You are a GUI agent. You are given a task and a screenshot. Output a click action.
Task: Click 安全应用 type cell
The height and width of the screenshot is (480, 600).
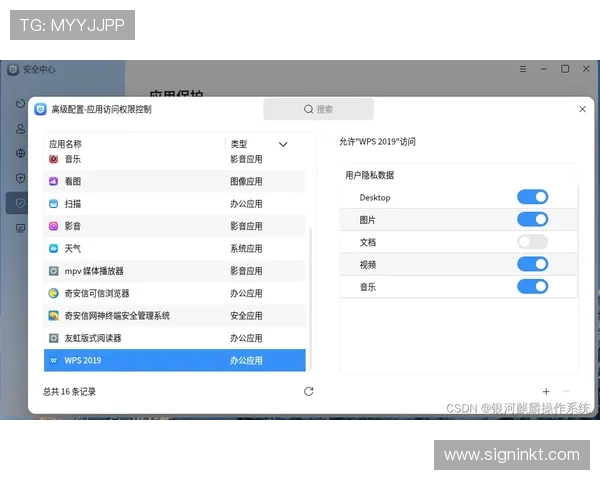(x=246, y=315)
